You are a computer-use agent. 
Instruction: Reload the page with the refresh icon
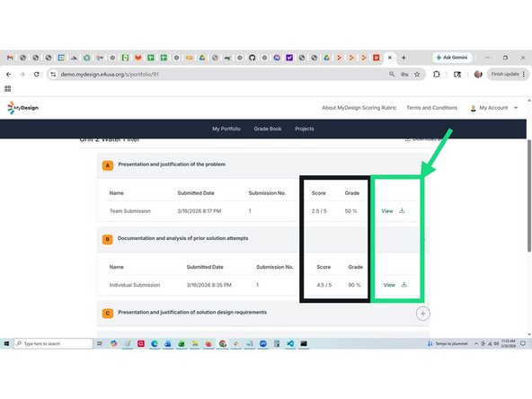point(36,75)
